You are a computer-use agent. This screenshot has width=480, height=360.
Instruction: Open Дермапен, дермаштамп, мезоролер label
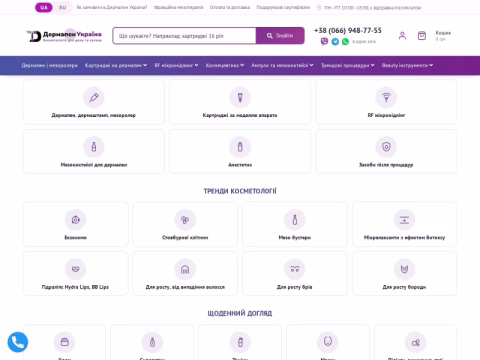pos(94,115)
